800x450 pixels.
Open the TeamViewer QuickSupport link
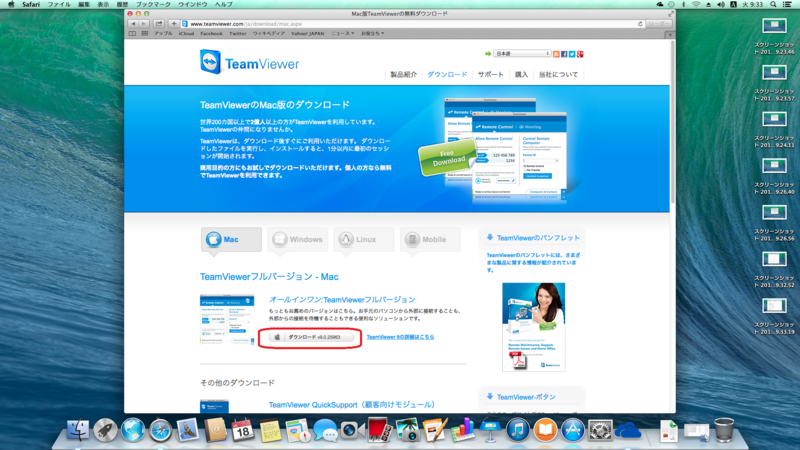352,405
